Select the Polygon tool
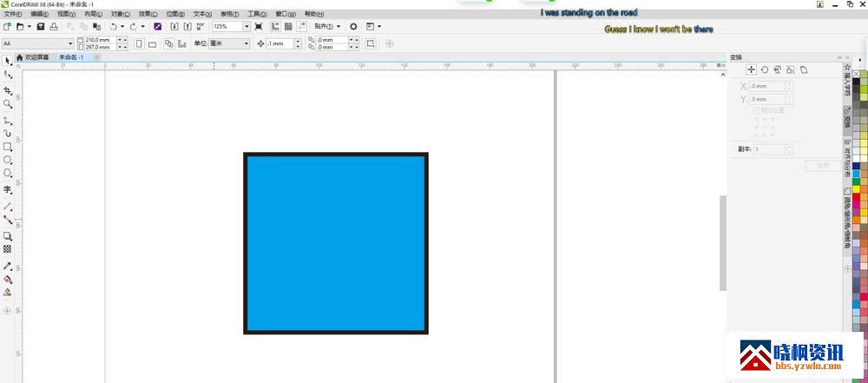The image size is (868, 383). click(7, 174)
